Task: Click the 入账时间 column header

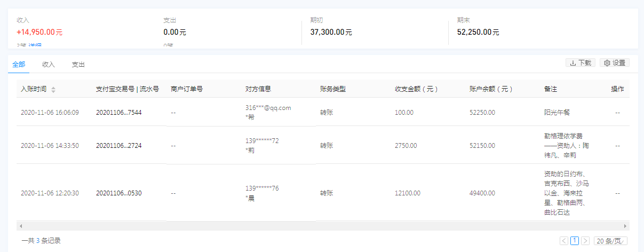Action: tap(34, 89)
